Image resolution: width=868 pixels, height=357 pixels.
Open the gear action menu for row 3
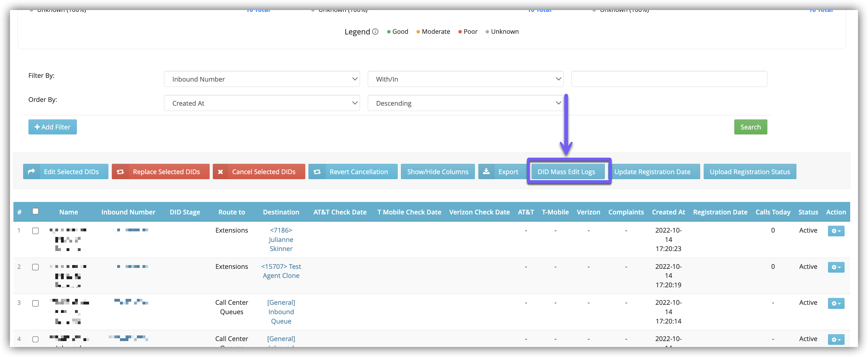tap(836, 304)
